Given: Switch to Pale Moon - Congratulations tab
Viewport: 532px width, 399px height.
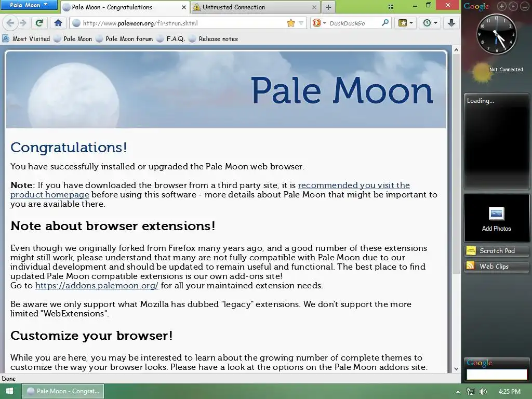Looking at the screenshot, I should click(124, 7).
